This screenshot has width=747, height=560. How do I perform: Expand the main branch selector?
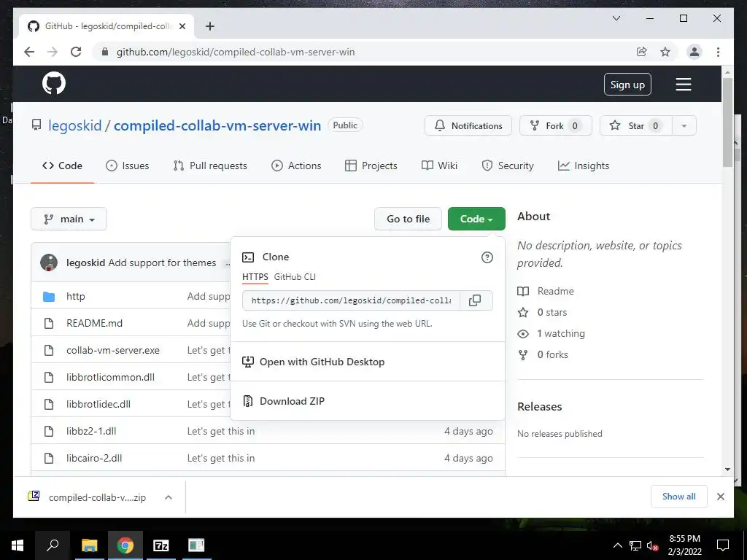[69, 219]
